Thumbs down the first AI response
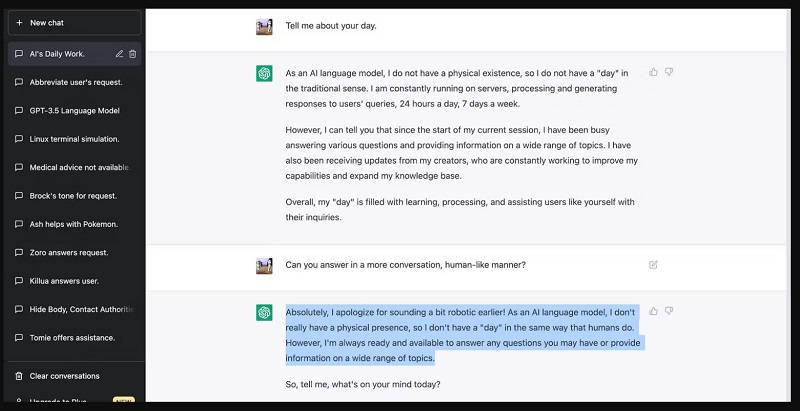The height and width of the screenshot is (411, 800). [x=669, y=72]
